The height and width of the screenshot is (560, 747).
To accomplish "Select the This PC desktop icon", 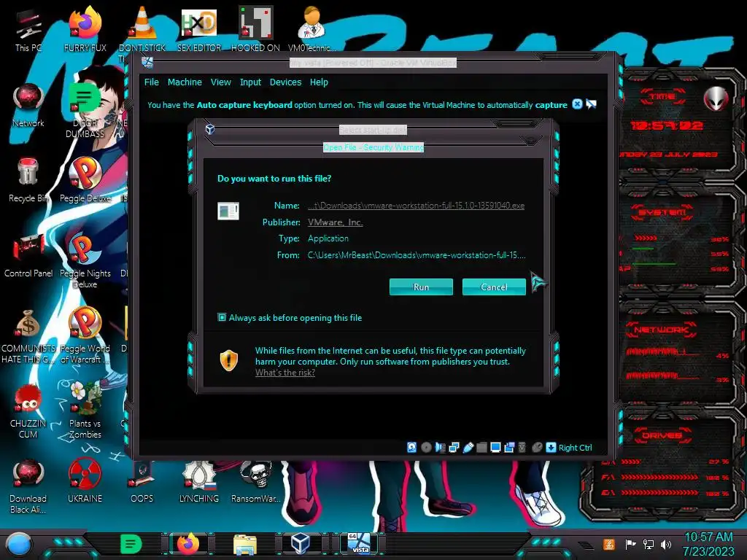I will pyautogui.click(x=28, y=29).
